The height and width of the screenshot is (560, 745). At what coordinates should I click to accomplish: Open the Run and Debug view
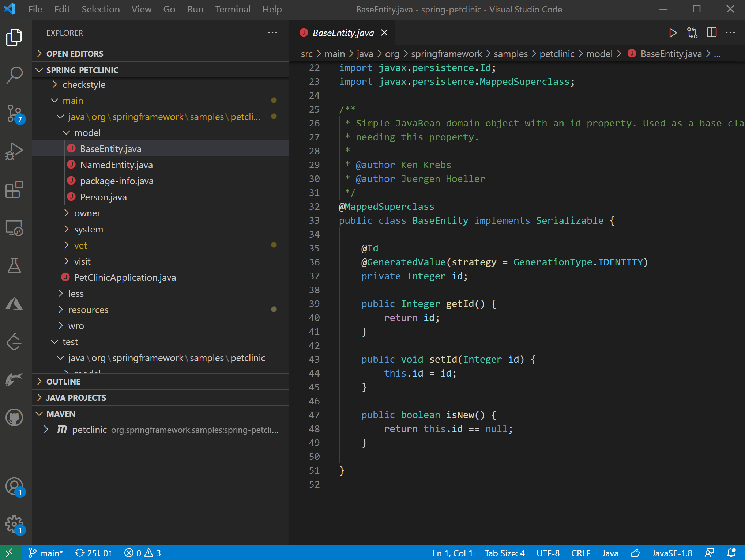pos(15,151)
